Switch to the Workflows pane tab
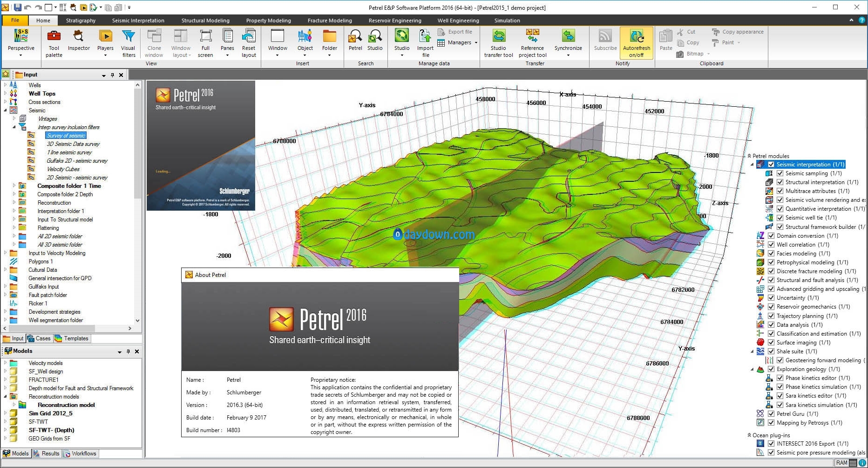 coord(80,454)
